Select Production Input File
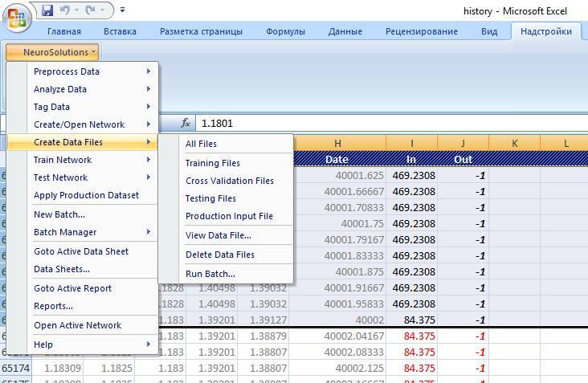Viewport: 588px width, 383px height. click(x=226, y=216)
